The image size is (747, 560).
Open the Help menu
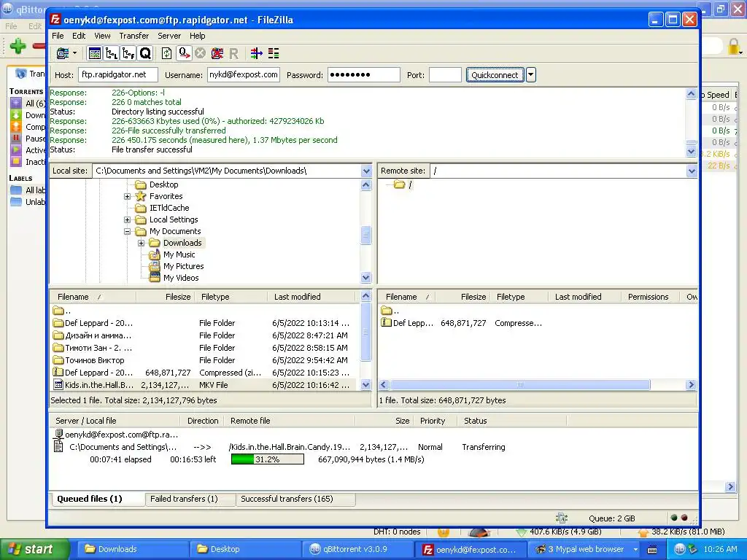click(x=197, y=36)
